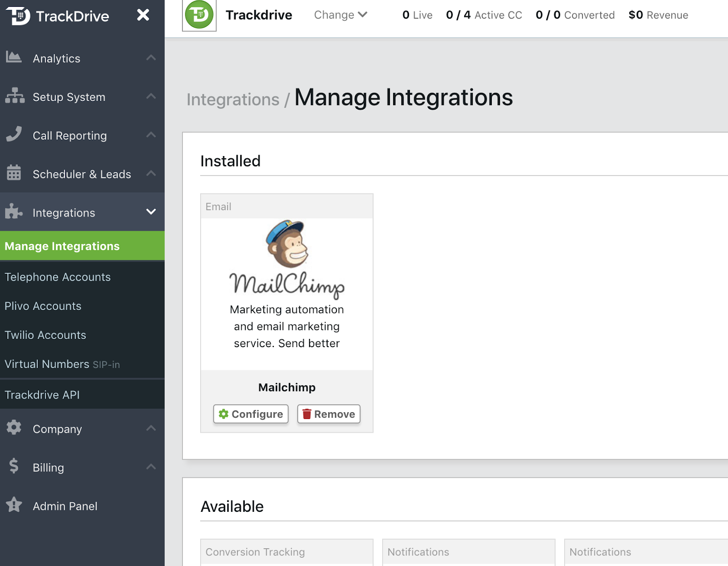Go to Plivo Accounts
The height and width of the screenshot is (566, 728).
(x=82, y=306)
